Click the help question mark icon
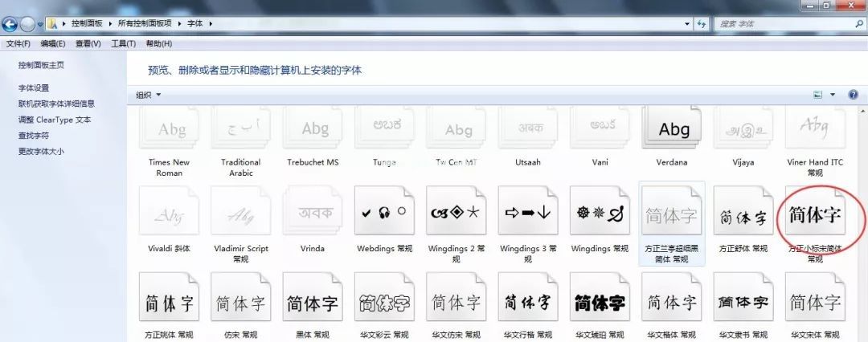 [x=854, y=95]
